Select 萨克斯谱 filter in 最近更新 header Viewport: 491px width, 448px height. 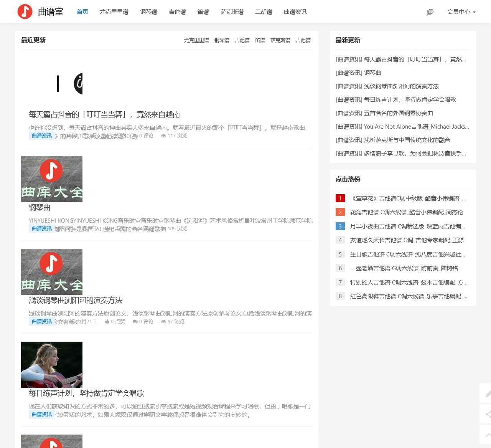tap(280, 40)
